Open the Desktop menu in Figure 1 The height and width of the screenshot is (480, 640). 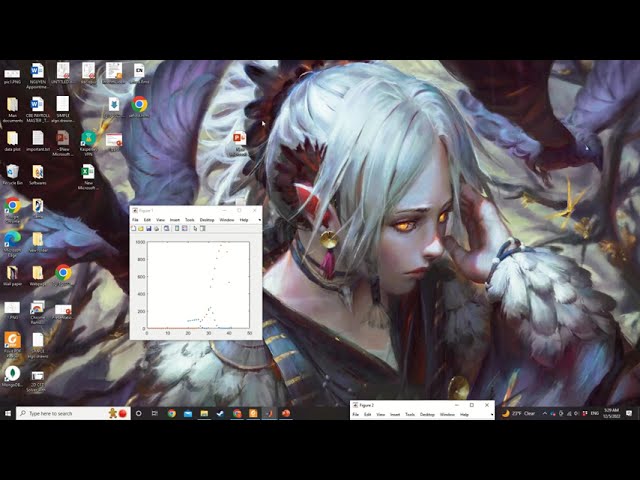[x=207, y=220]
